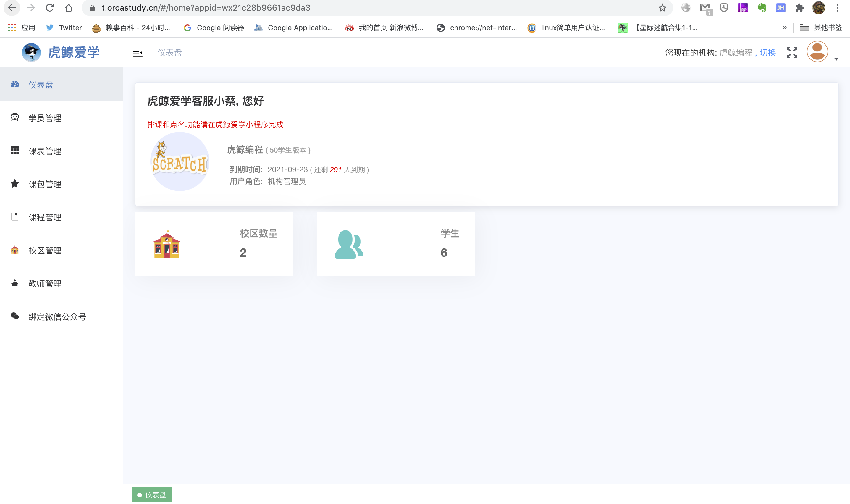Click the orca logo of 虎鲸爱学
The width and height of the screenshot is (850, 504).
click(31, 52)
